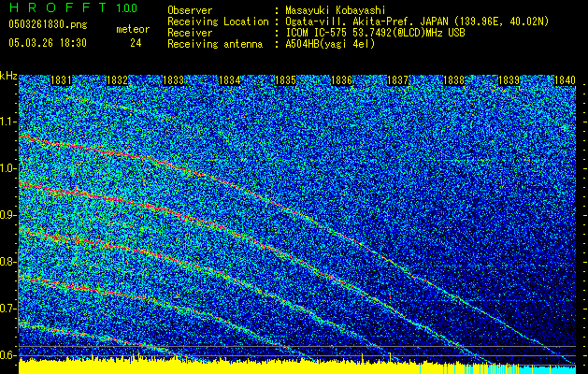Click the Receiver label
588x374 pixels.
click(x=190, y=33)
